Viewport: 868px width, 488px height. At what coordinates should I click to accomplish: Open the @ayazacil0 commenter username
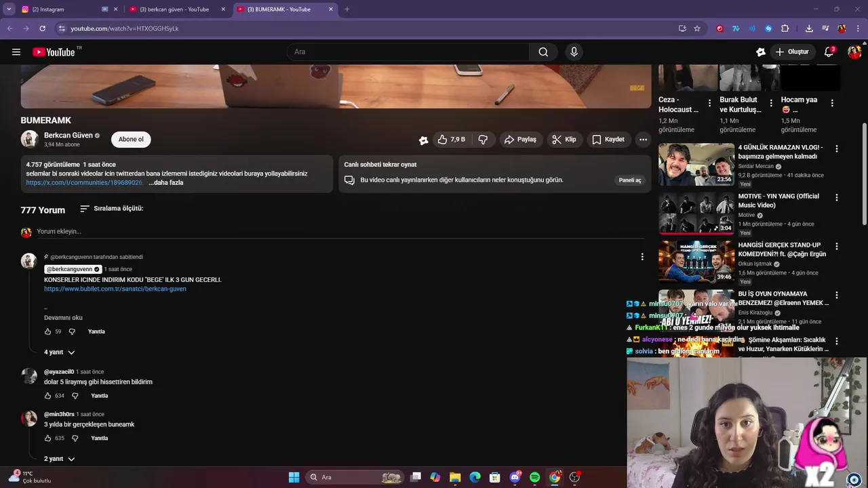point(59,371)
